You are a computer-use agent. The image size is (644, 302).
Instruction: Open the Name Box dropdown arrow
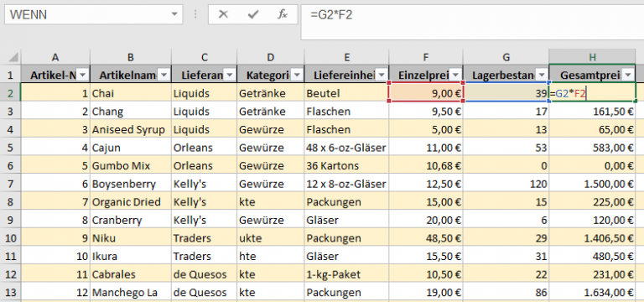(x=175, y=15)
